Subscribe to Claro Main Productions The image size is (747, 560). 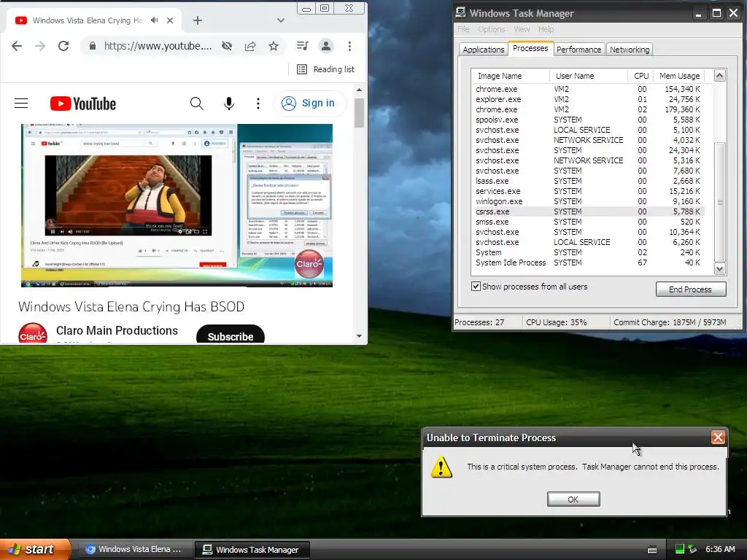pos(231,335)
